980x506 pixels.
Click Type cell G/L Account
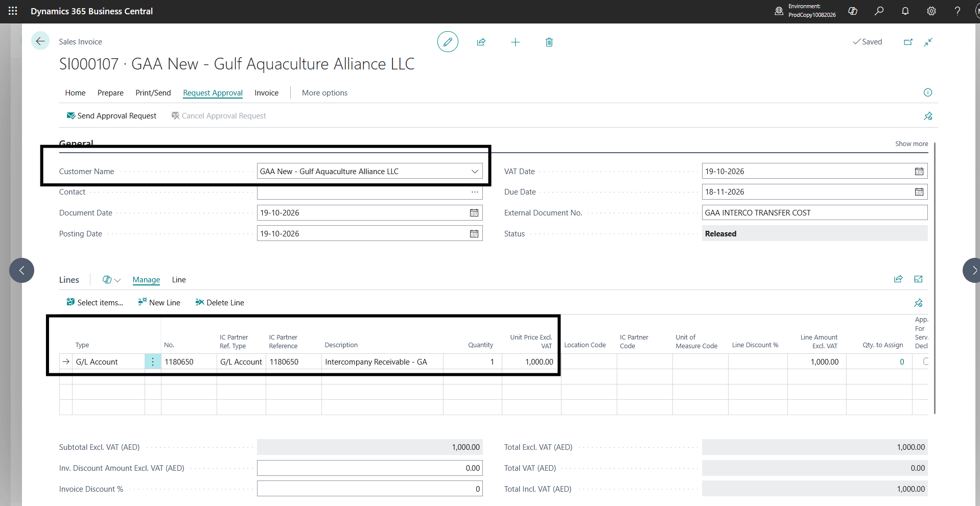(x=108, y=362)
